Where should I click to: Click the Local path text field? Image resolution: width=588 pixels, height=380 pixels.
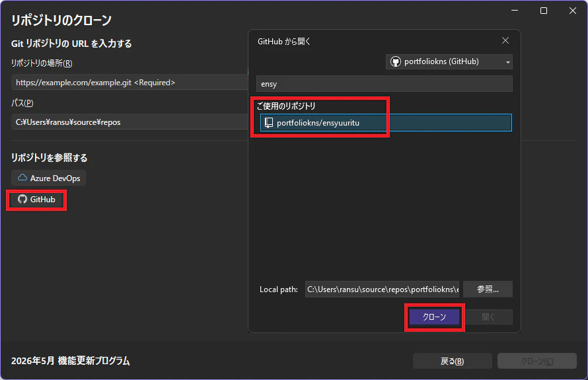(382, 289)
